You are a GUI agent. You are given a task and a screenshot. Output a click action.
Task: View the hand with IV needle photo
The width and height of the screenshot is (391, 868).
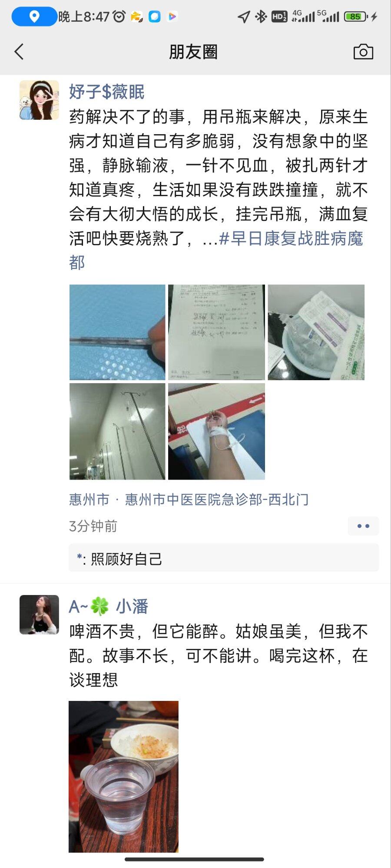pos(216,431)
